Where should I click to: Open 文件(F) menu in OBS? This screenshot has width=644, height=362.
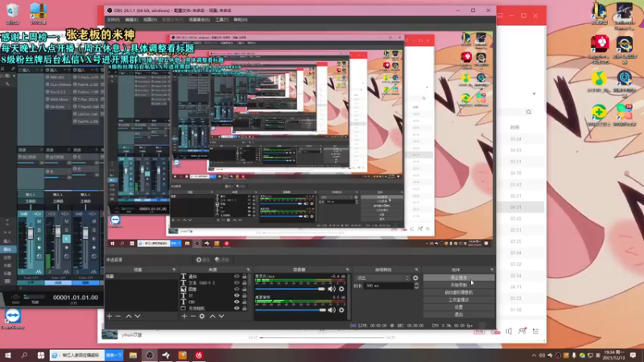click(x=113, y=19)
